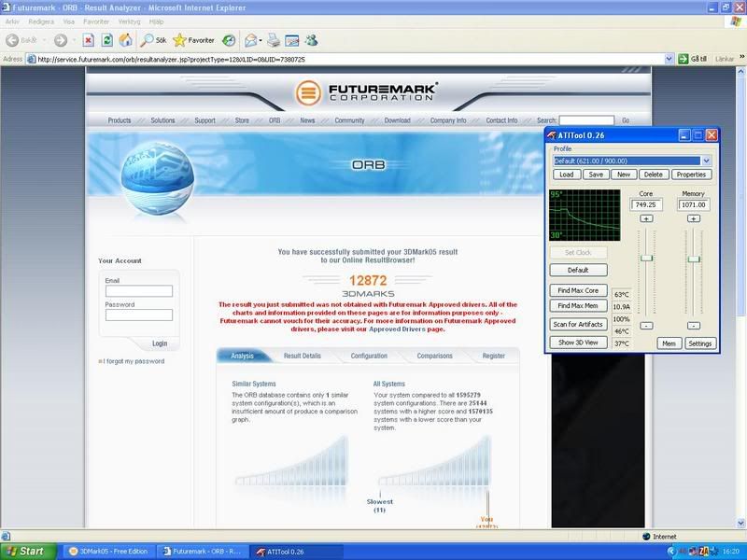Click the Memory clock slider handle
Image resolution: width=747 pixels, height=560 pixels.
[694, 259]
